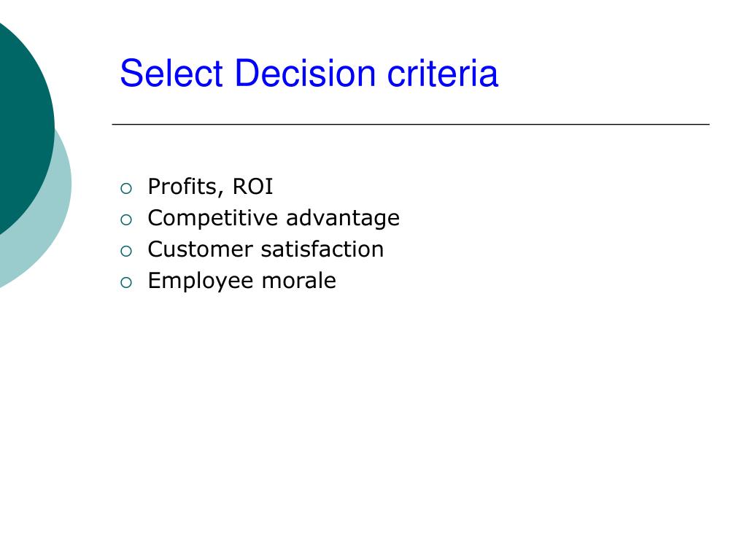Screen dimensions: 747x560
Task: Click the word morale
Action: 298,281
